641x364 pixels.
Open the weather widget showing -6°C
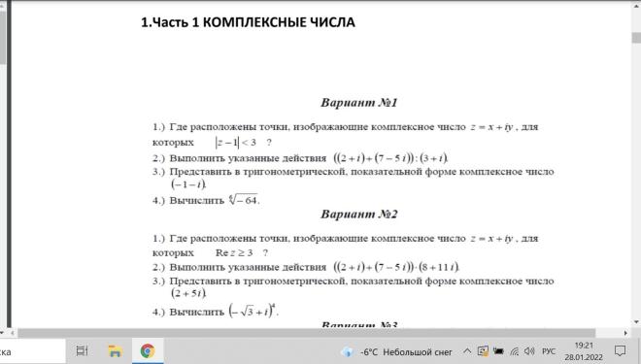(x=397, y=351)
